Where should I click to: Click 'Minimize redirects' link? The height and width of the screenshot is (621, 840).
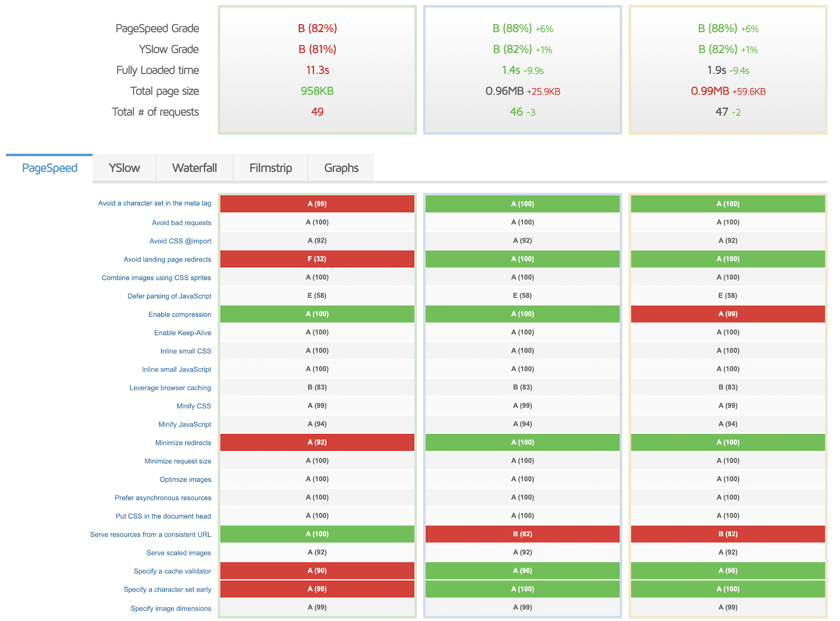pyautogui.click(x=183, y=443)
